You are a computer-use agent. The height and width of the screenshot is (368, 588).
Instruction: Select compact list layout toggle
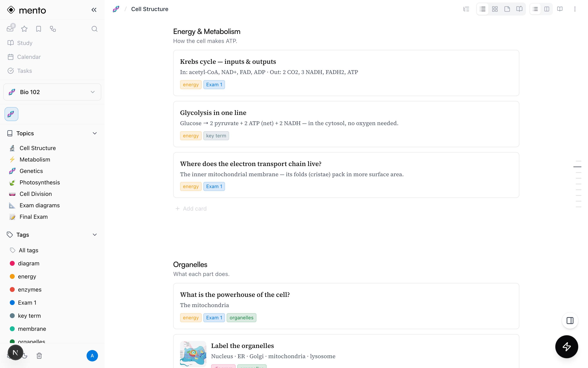[535, 9]
